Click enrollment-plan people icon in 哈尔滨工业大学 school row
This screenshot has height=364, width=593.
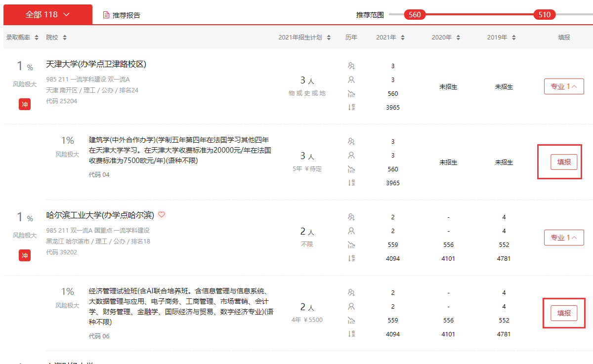pos(351,217)
